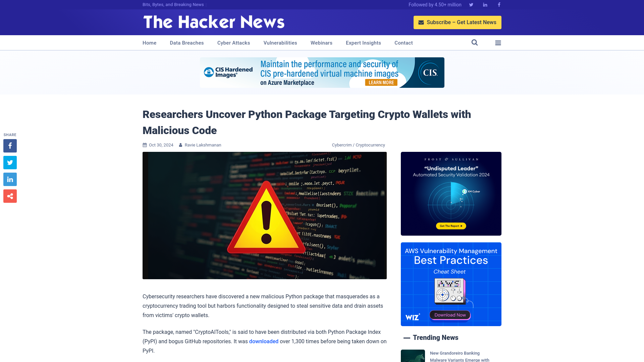Click the downloaded hyperlink in article
Viewport: 644px width, 362px height.
(264, 341)
